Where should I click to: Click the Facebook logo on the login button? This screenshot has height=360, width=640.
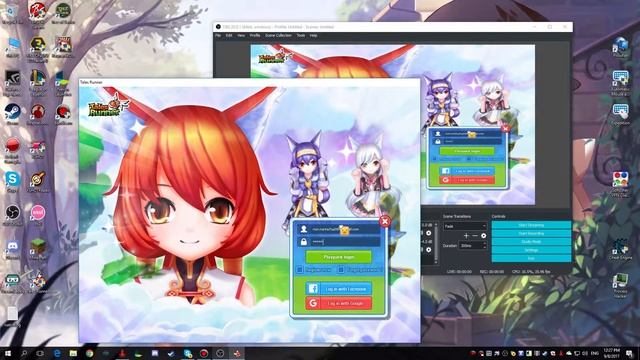point(313,289)
